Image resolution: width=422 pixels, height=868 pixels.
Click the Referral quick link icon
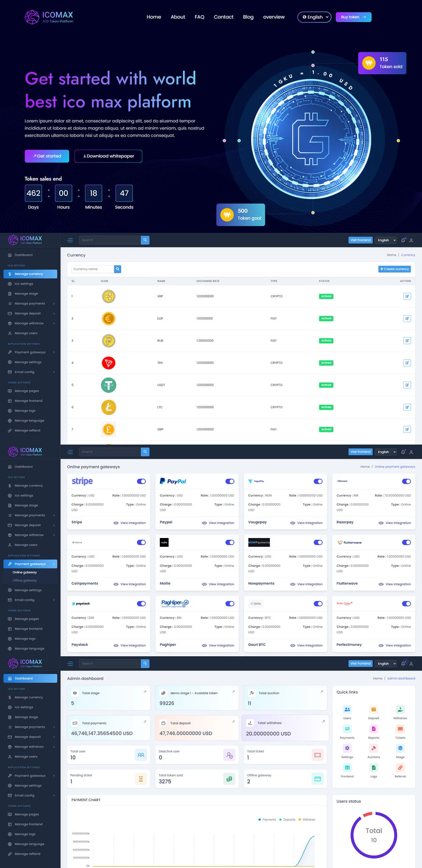400,768
